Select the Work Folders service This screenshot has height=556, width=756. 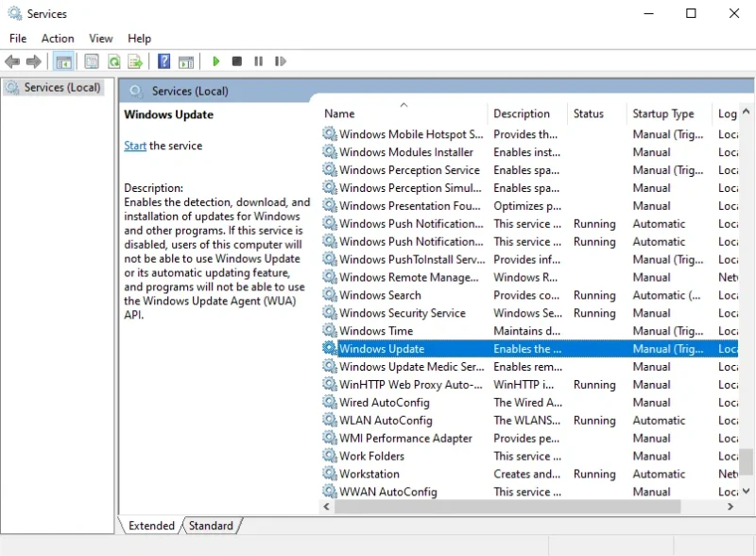pyautogui.click(x=529, y=456)
